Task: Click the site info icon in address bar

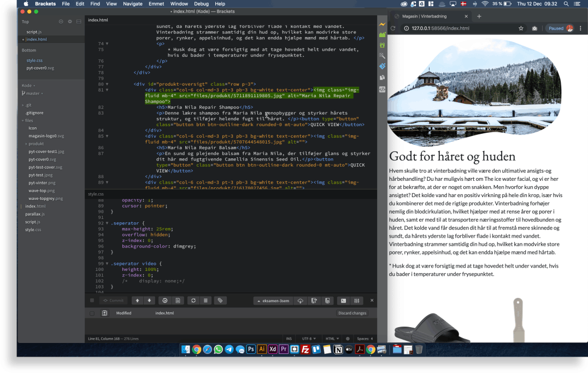Action: pyautogui.click(x=406, y=28)
